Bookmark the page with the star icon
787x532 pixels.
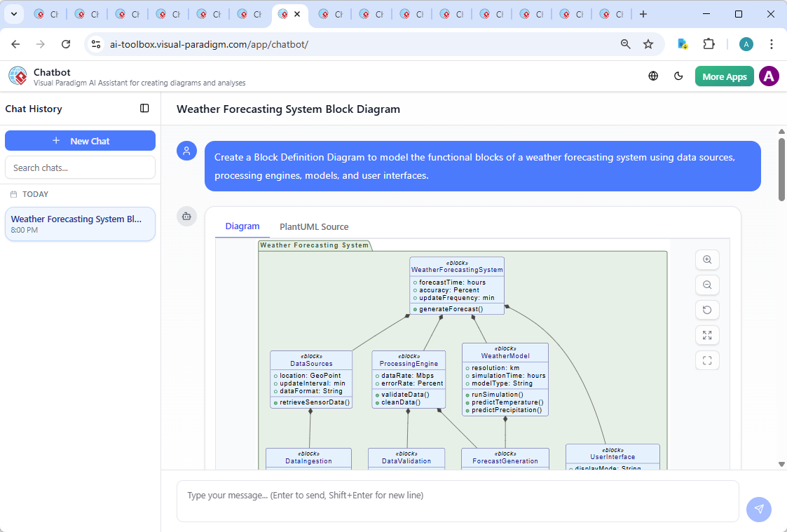649,43
